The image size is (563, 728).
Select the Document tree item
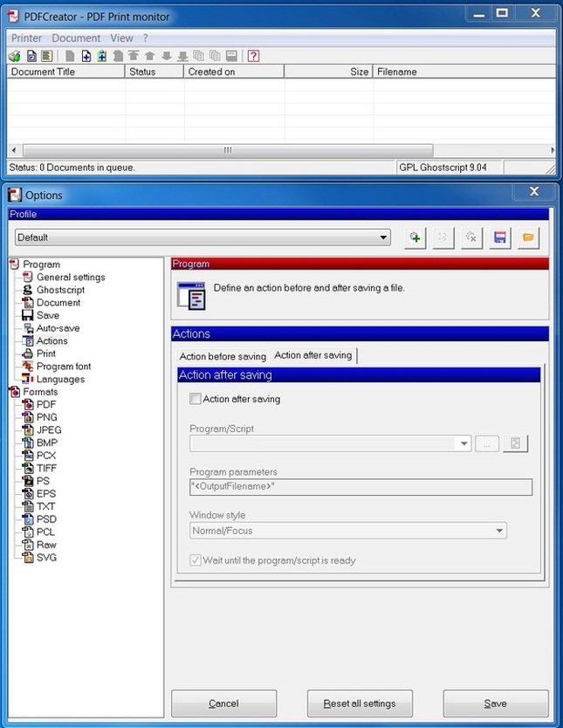pyautogui.click(x=58, y=303)
